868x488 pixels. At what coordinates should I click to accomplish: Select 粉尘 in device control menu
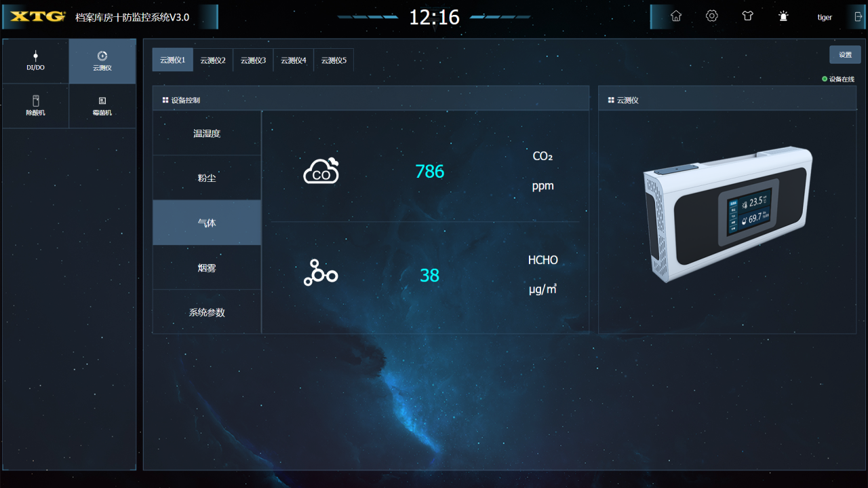207,179
